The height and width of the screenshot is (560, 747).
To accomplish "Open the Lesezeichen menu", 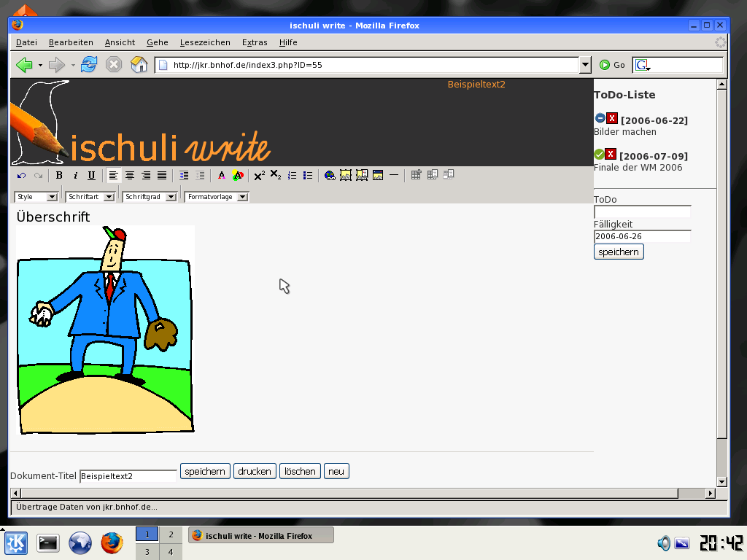I will (205, 42).
